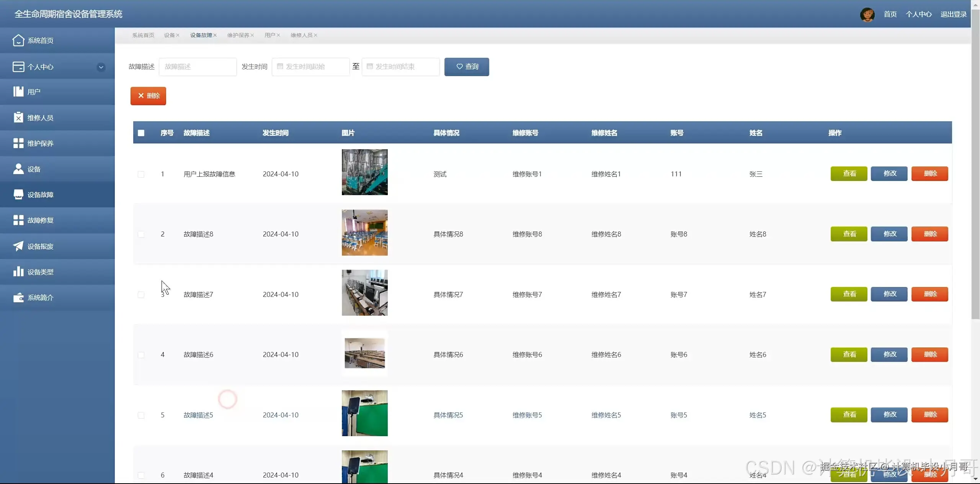Open 维修人员 via its clipboard icon
The width and height of the screenshot is (980, 484).
pos(18,117)
